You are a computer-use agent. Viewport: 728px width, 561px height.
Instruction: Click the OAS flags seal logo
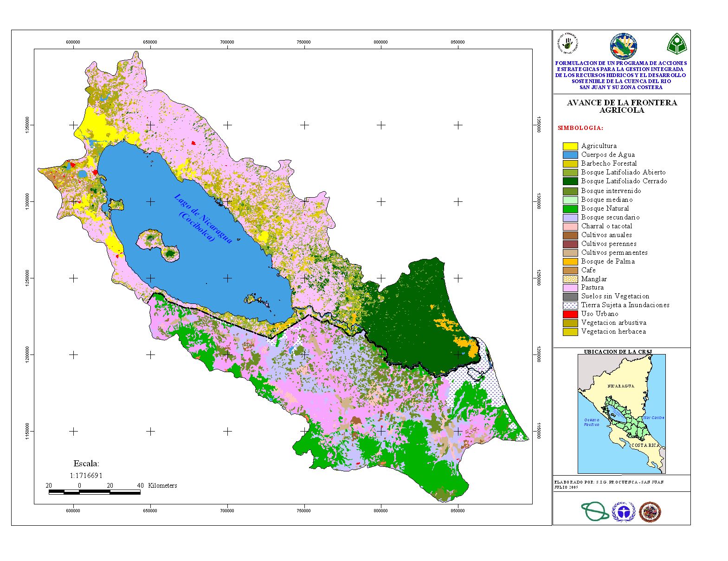[650, 512]
